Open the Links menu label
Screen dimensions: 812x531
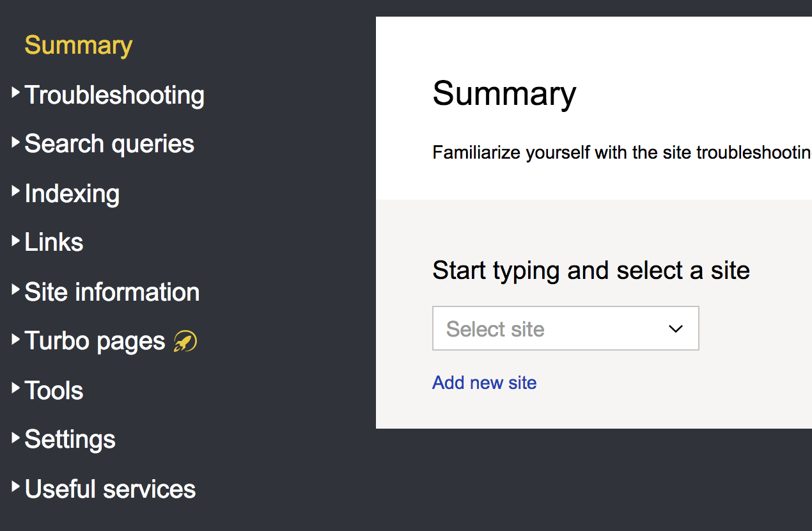click(x=54, y=242)
